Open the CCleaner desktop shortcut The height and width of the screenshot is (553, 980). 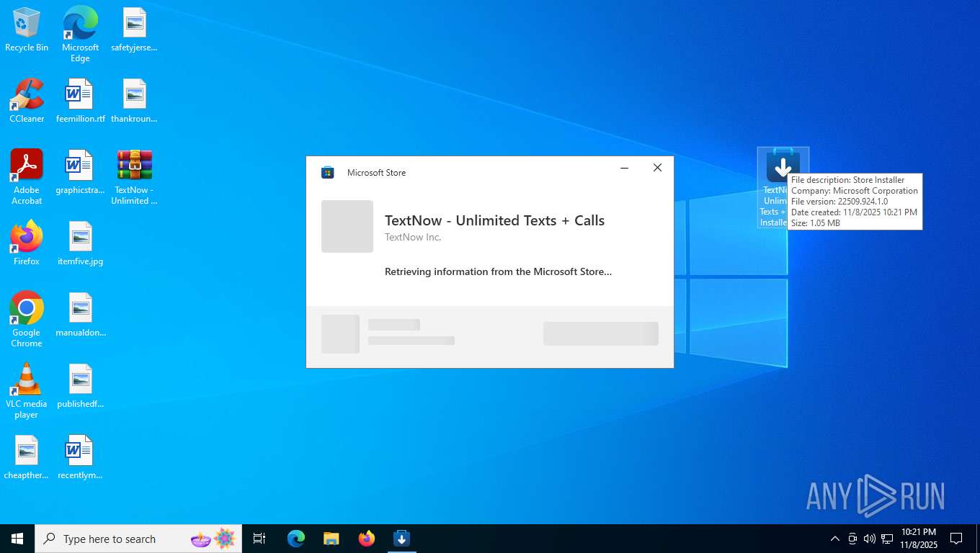point(27,101)
